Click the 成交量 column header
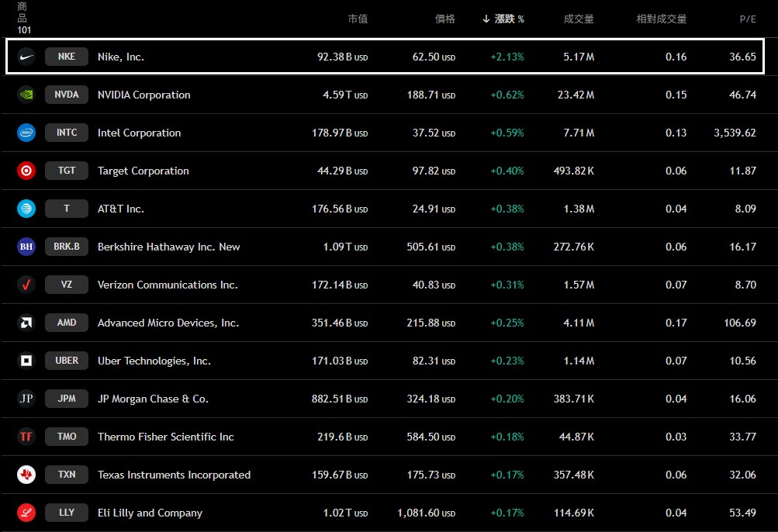The height and width of the screenshot is (532, 778). pos(578,19)
